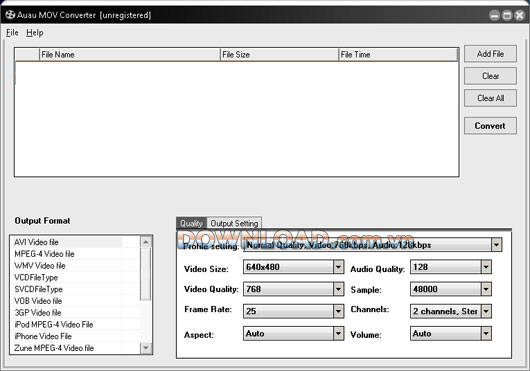Open the Help menu
Image resolution: width=530 pixels, height=371 pixels.
[x=35, y=33]
